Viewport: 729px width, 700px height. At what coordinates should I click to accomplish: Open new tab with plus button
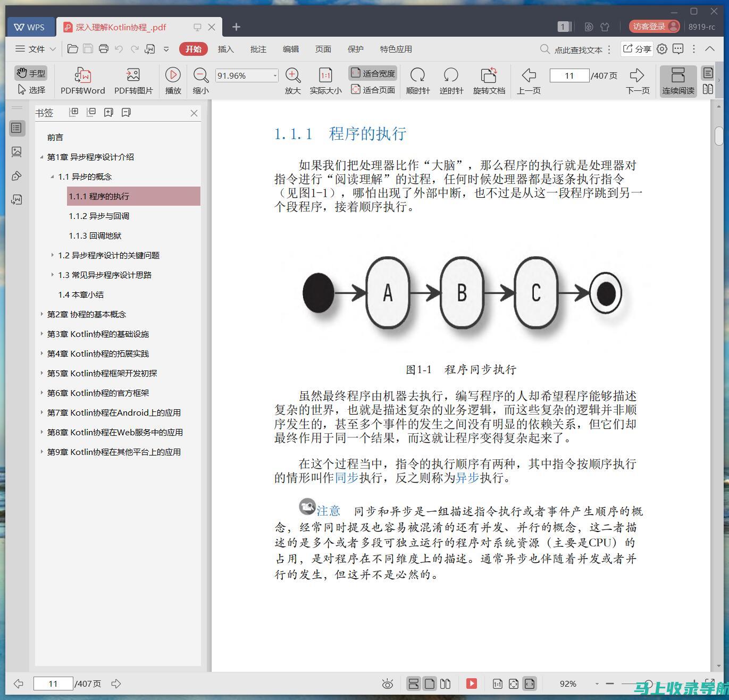tap(236, 27)
